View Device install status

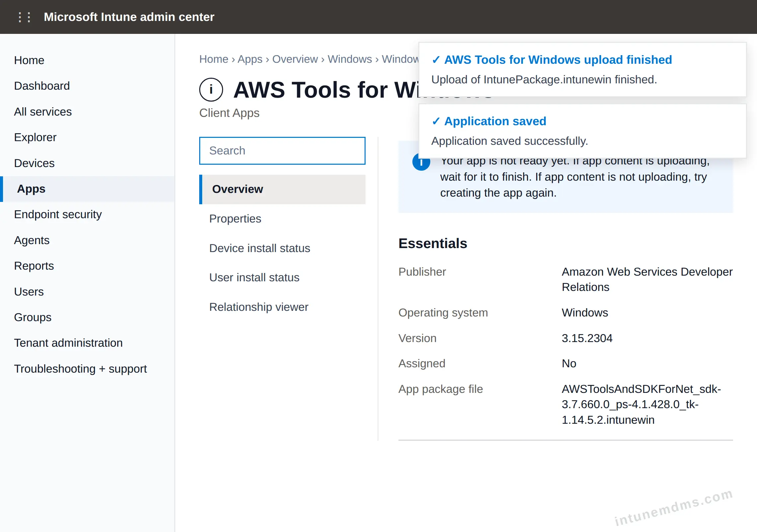(x=282, y=248)
